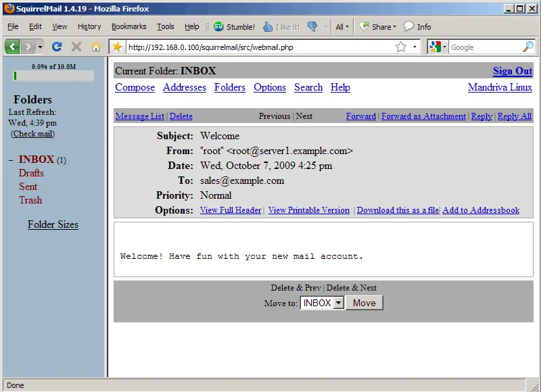The height and width of the screenshot is (392, 541).
Task: Open the Drafts folder
Action: point(31,173)
